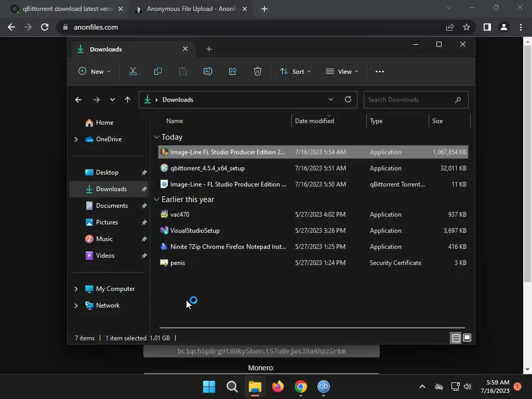Click the volume icon in system tray
Screen dimensions: 532x399
coord(468,387)
